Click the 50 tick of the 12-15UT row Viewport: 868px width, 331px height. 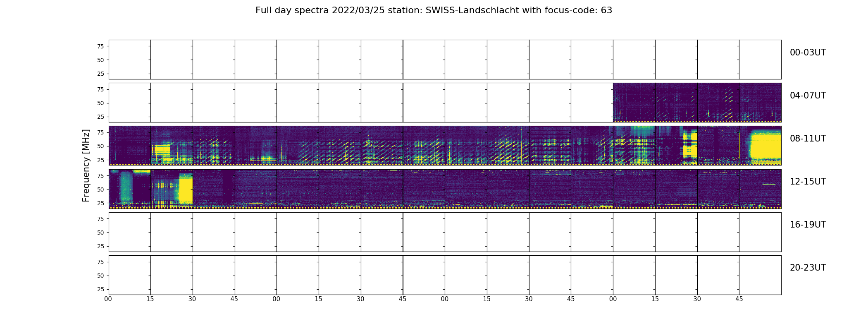[100, 189]
